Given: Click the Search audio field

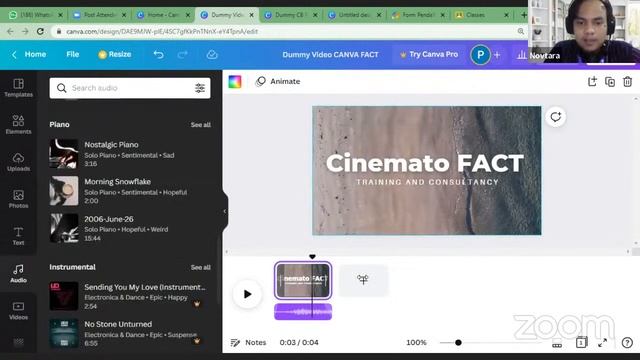Looking at the screenshot, I should click(x=130, y=88).
